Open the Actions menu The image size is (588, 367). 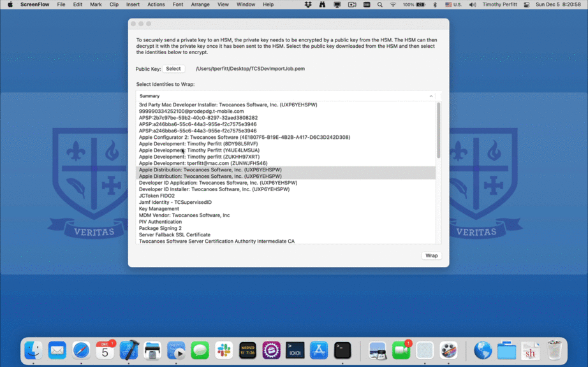(x=156, y=4)
